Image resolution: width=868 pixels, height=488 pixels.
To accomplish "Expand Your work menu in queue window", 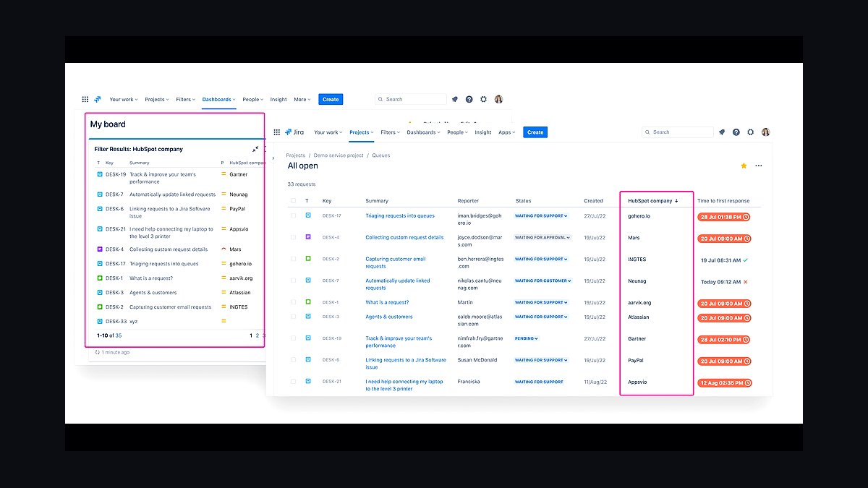I will pos(328,132).
